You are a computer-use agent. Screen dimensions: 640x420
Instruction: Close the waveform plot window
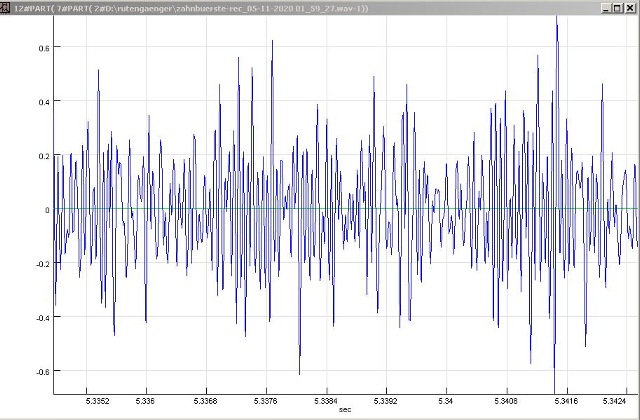(631, 8)
